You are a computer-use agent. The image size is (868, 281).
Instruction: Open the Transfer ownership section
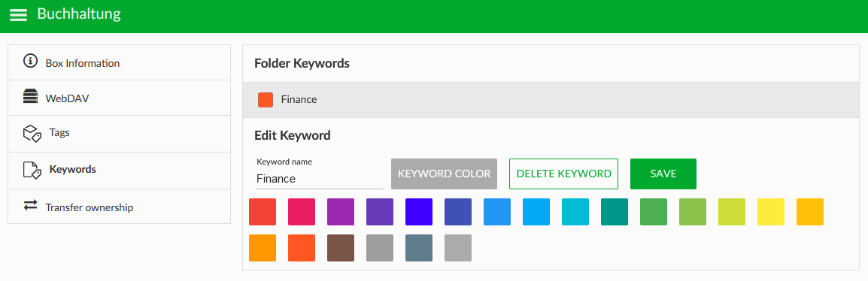pos(119,207)
